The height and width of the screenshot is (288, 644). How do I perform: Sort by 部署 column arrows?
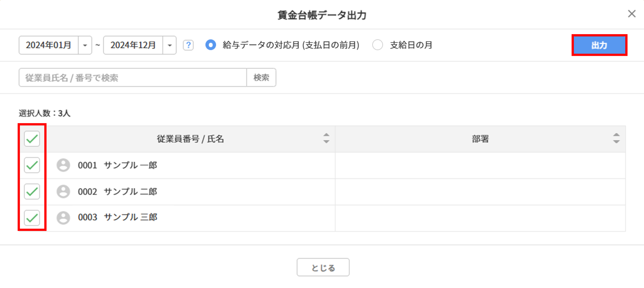(616, 138)
